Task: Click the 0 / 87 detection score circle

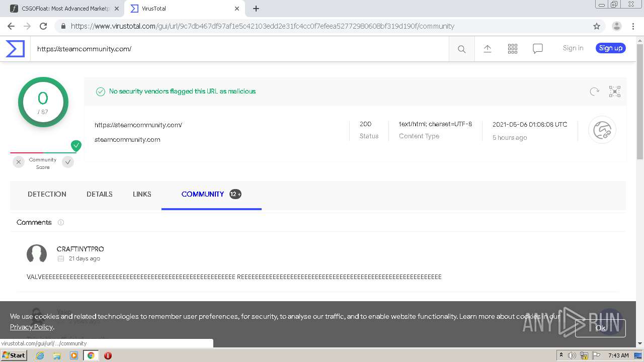Action: (x=43, y=102)
